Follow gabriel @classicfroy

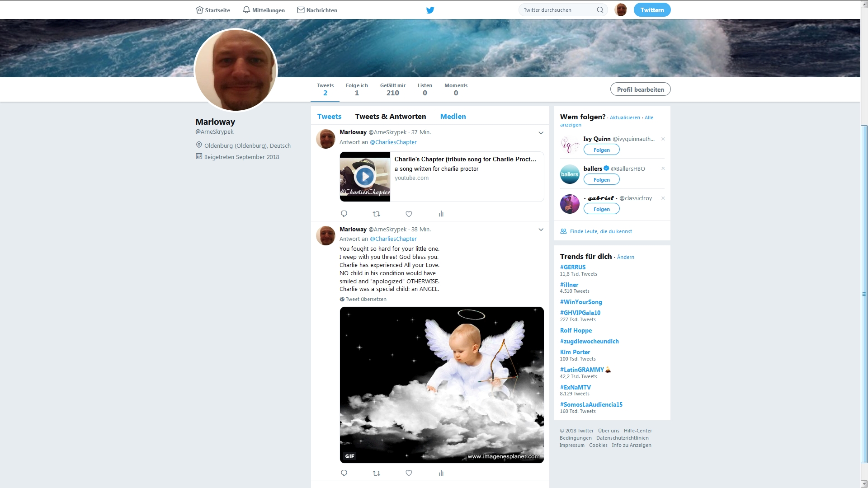point(601,209)
